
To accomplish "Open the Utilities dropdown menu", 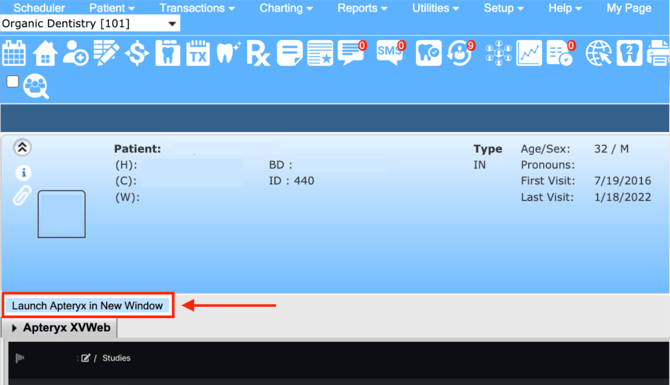I will coord(435,8).
